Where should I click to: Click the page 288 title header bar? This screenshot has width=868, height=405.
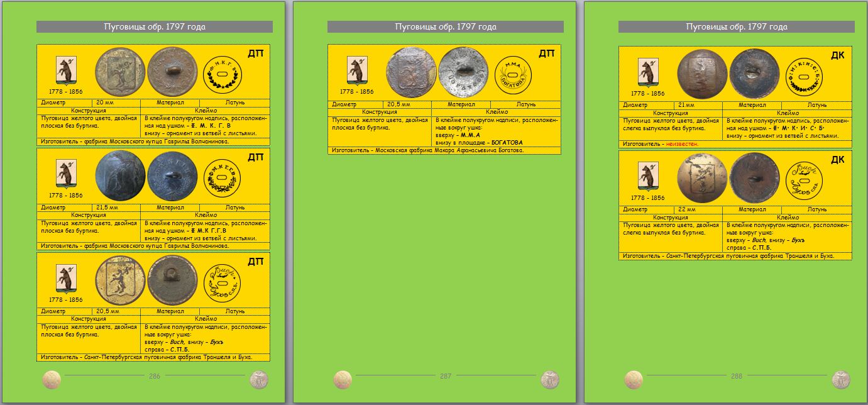pyautogui.click(x=736, y=26)
